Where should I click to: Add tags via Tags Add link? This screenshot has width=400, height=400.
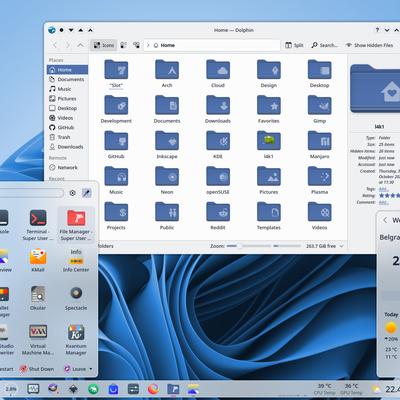[x=384, y=189]
